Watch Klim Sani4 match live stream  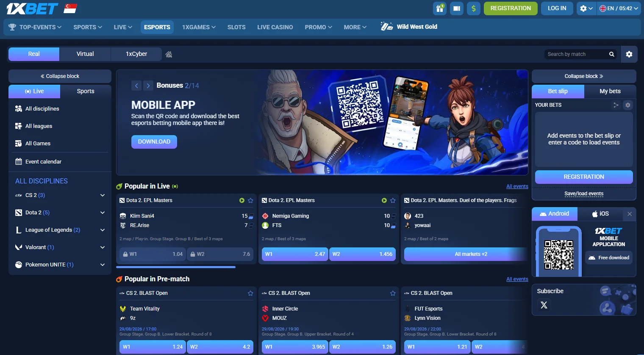coord(242,200)
